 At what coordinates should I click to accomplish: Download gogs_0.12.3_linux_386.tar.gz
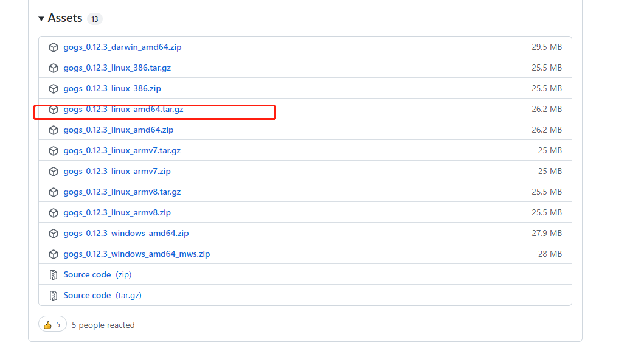(117, 68)
